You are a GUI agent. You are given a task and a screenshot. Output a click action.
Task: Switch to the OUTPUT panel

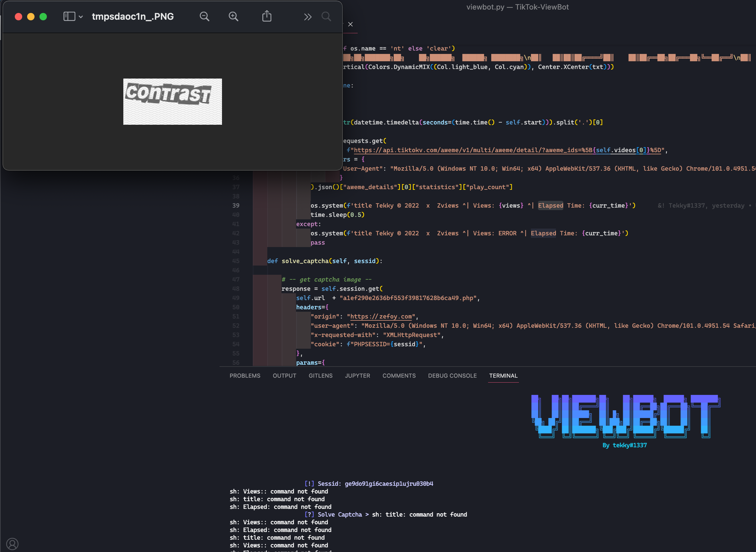click(284, 375)
